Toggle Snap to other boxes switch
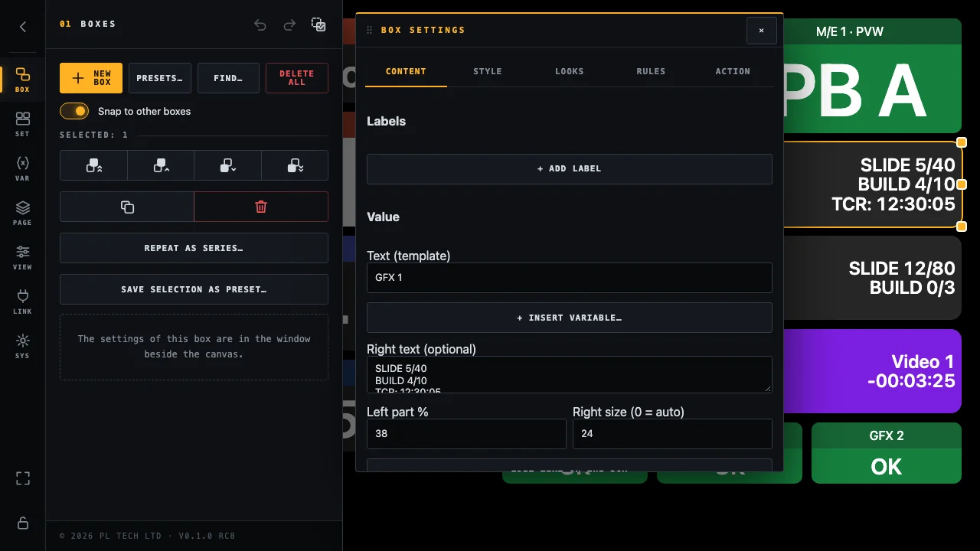 click(74, 111)
